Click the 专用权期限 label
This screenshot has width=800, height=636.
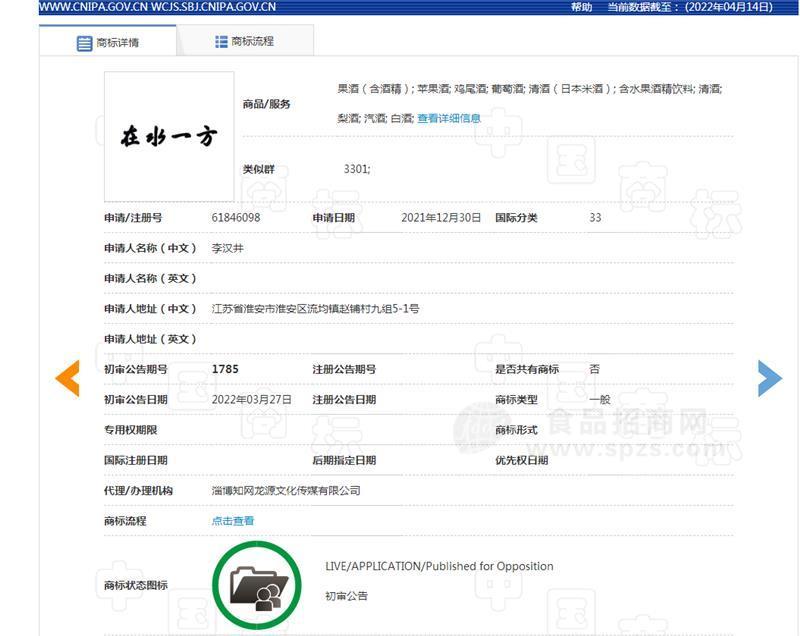[x=131, y=430]
